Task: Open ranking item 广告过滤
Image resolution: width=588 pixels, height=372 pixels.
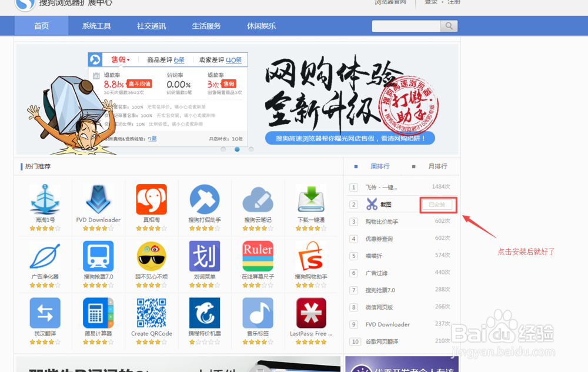Action: click(376, 273)
